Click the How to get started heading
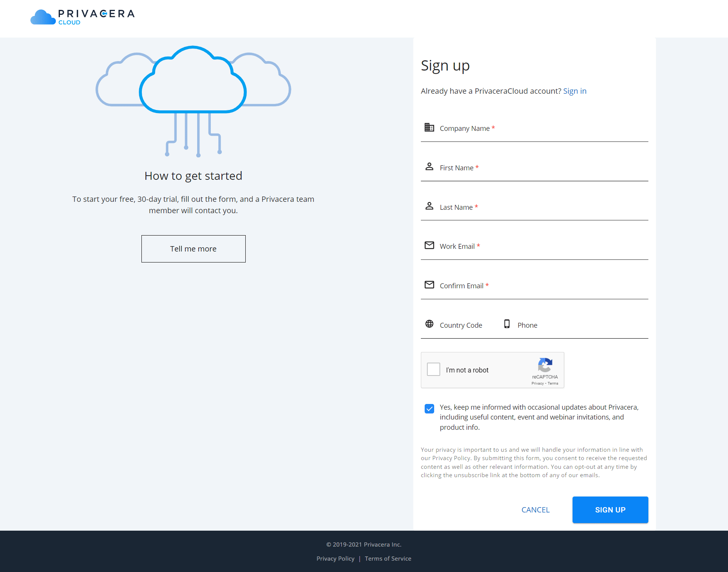The image size is (728, 572). point(193,176)
